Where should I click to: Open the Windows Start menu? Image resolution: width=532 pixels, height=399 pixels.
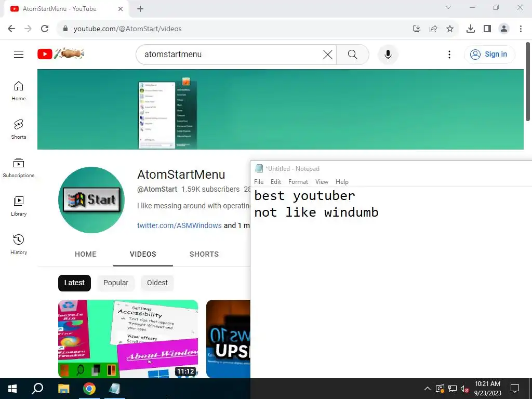pyautogui.click(x=12, y=389)
